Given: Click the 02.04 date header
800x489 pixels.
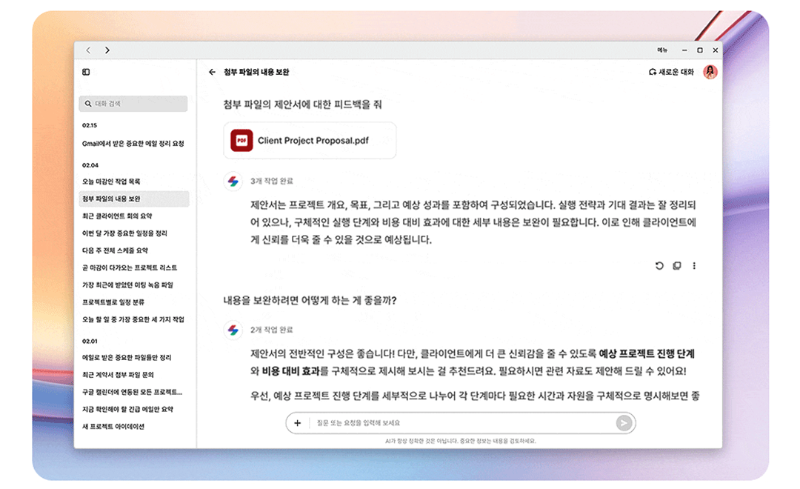Looking at the screenshot, I should tap(90, 165).
